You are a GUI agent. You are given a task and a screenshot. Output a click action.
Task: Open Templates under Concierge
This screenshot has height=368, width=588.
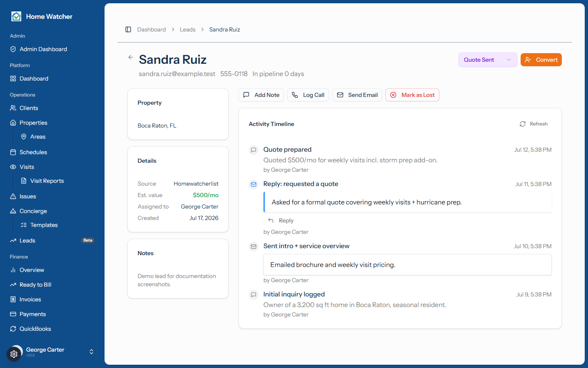click(x=58, y=225)
